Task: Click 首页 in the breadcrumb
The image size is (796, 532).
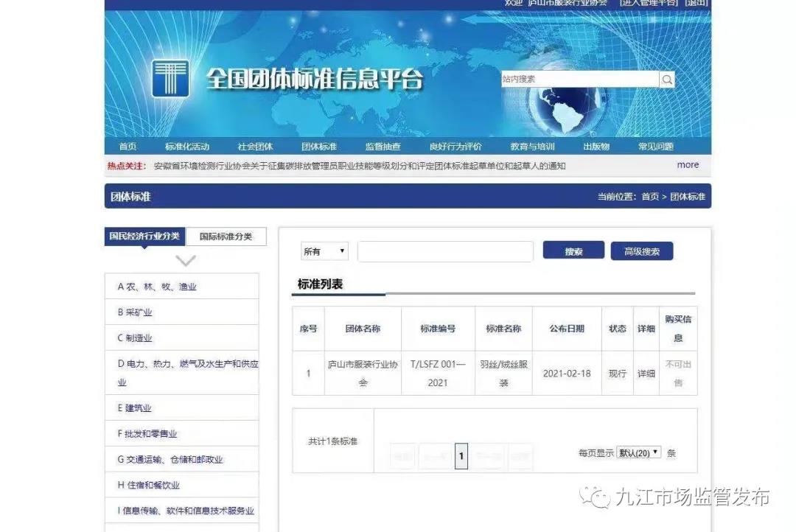Action: coord(650,197)
